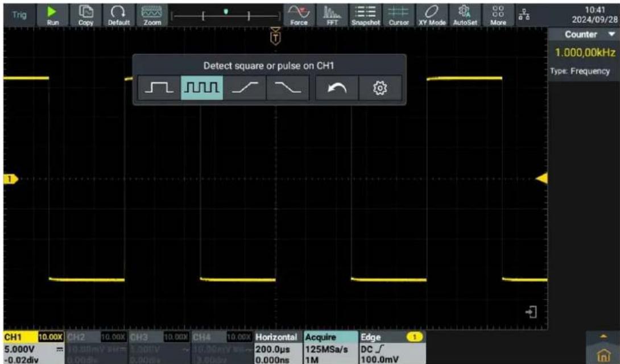The height and width of the screenshot is (364, 620).
Task: Click the 100.0mV trigger level value
Action: click(x=379, y=359)
